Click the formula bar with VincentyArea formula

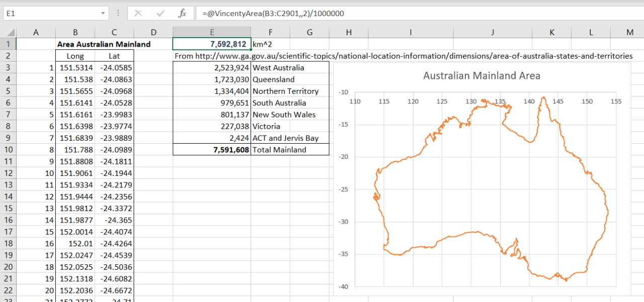(x=403, y=14)
